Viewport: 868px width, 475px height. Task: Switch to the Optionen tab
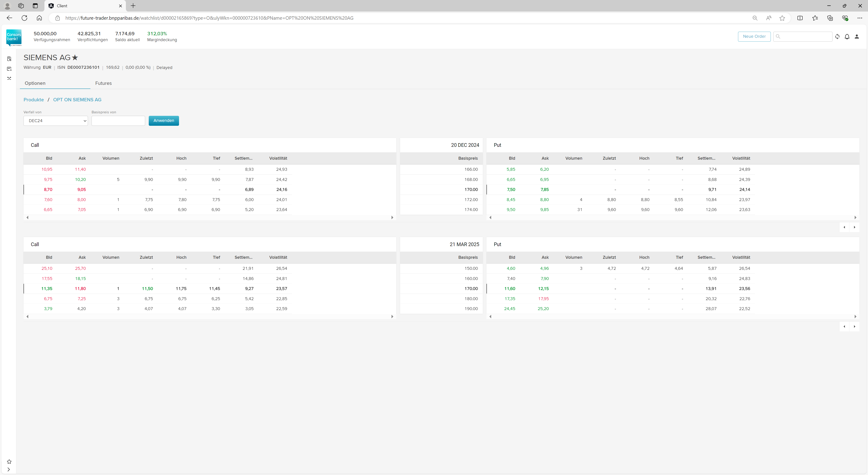[35, 83]
